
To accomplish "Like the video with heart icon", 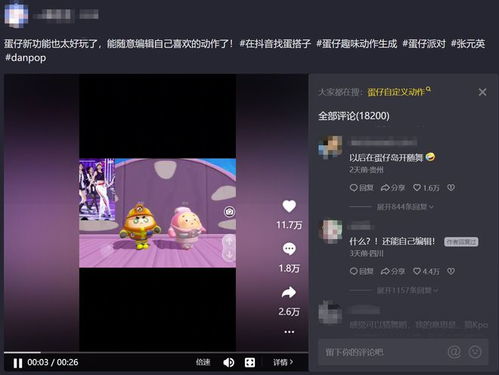I will coord(289,206).
